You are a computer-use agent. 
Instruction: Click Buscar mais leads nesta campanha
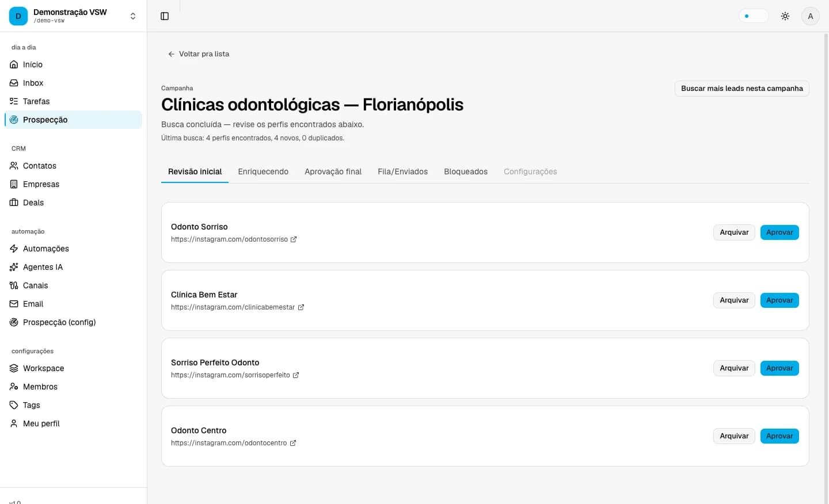point(741,89)
